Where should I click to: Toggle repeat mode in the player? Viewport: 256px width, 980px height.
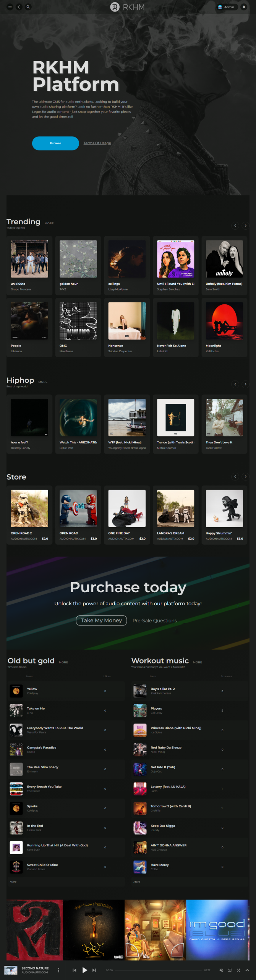pos(230,970)
